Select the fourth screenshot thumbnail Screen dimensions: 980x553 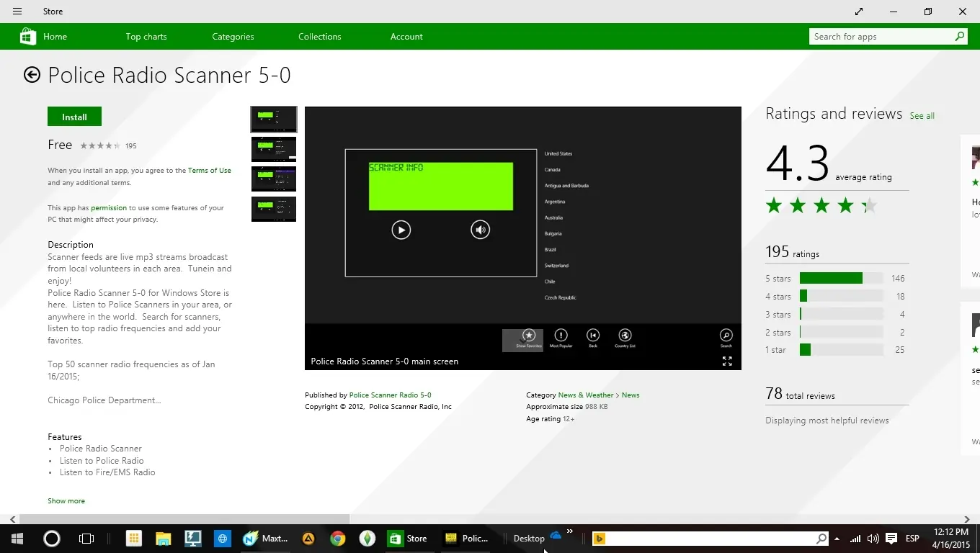[274, 210]
